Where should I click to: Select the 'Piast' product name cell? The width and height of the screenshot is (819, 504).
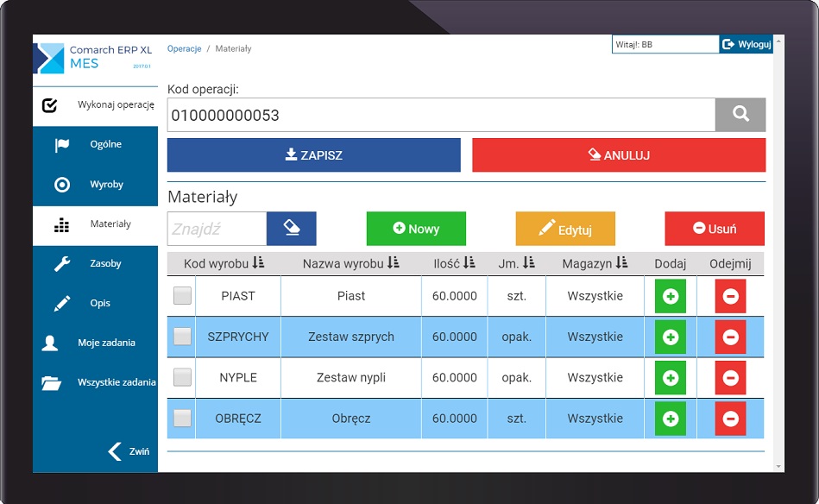coord(351,296)
